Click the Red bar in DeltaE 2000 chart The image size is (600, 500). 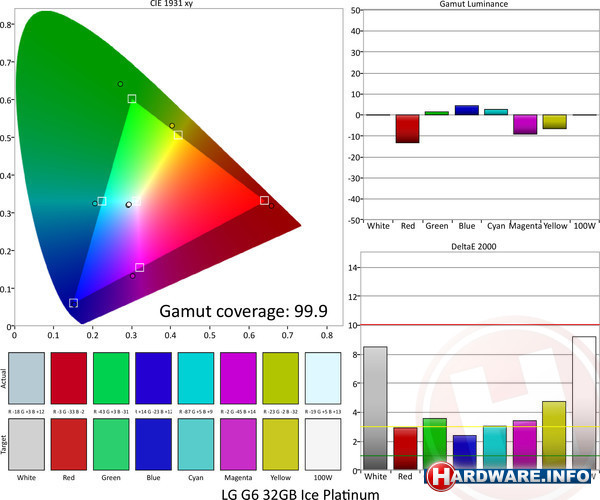coord(406,448)
